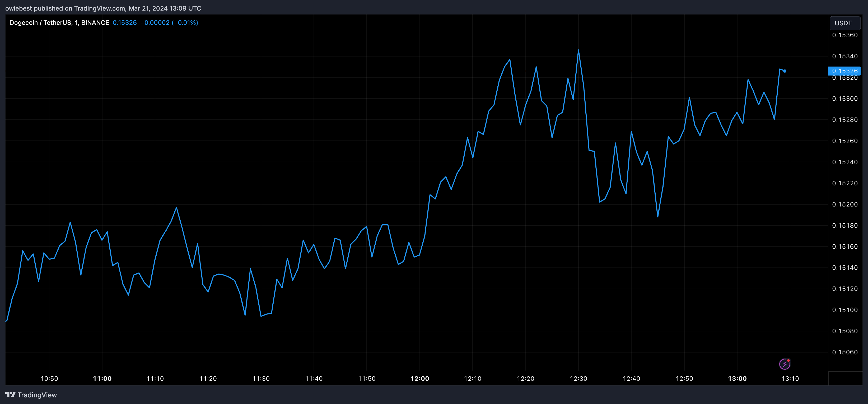Click the TradingView logo icon at bottom

[x=10, y=394]
